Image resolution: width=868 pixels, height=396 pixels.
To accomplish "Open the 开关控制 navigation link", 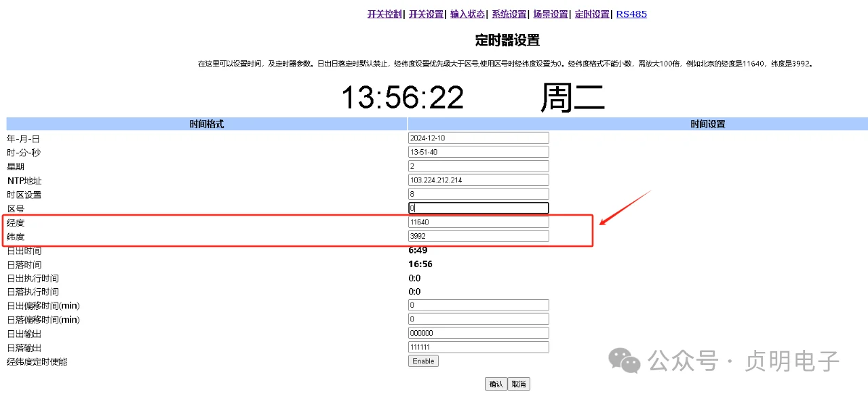I will coord(384,14).
